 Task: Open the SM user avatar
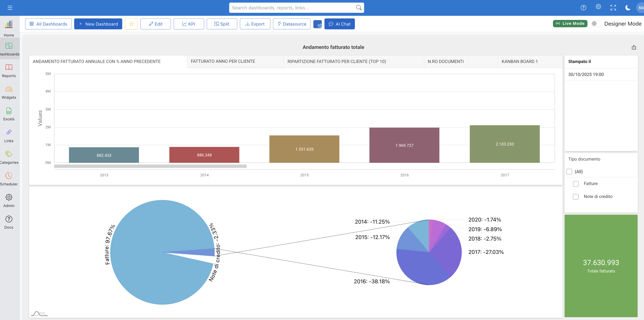coord(640,8)
